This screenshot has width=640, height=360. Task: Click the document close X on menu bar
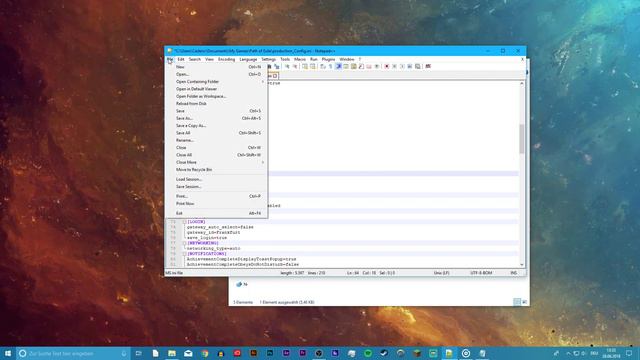(522, 59)
